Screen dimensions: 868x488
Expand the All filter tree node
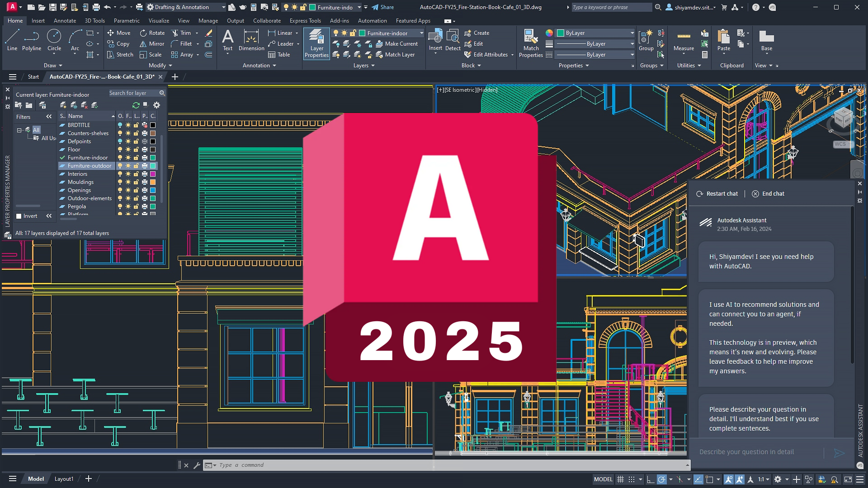(x=19, y=130)
